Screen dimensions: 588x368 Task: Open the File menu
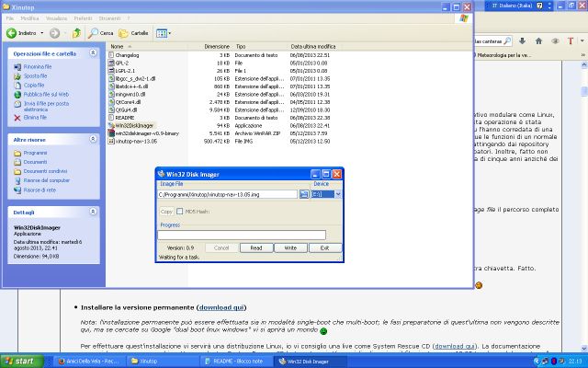tap(10, 18)
